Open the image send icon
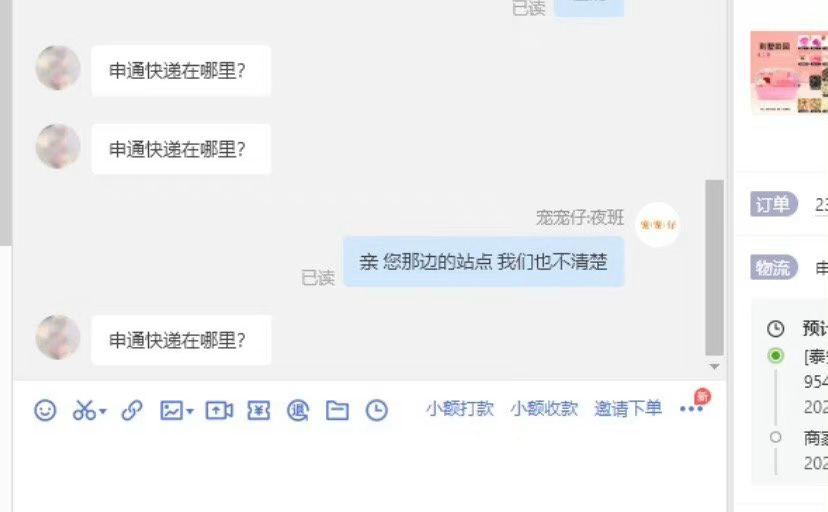This screenshot has height=512, width=828. click(172, 410)
